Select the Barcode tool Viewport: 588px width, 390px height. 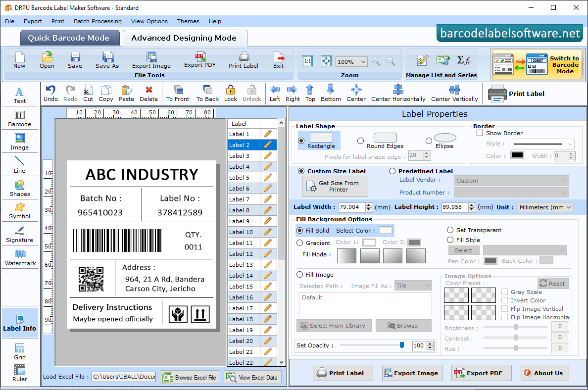[19, 119]
